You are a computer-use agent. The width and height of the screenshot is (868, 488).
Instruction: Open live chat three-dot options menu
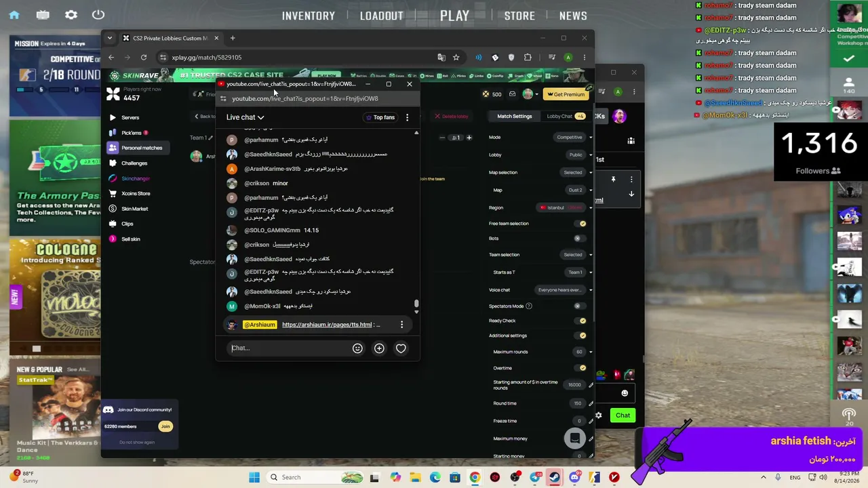tap(407, 117)
